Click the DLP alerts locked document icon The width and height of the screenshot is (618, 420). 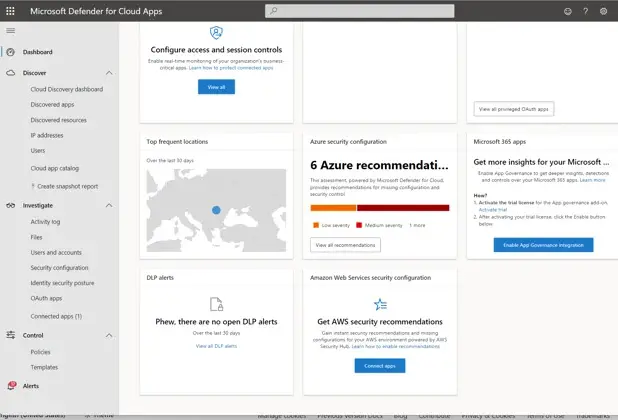[216, 304]
